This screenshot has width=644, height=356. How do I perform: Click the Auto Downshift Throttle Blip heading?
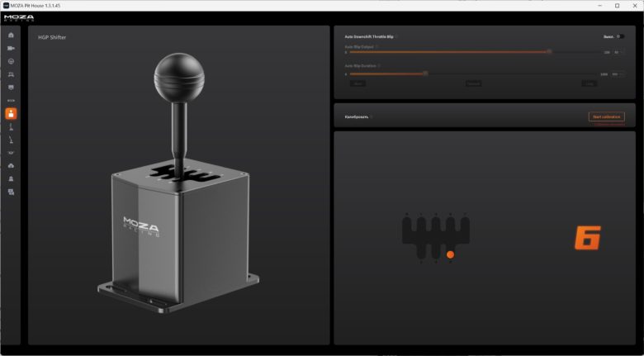(x=369, y=36)
